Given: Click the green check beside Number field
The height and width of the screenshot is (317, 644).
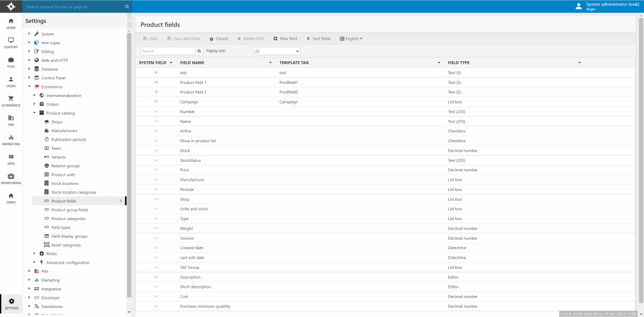Looking at the screenshot, I should point(156,112).
